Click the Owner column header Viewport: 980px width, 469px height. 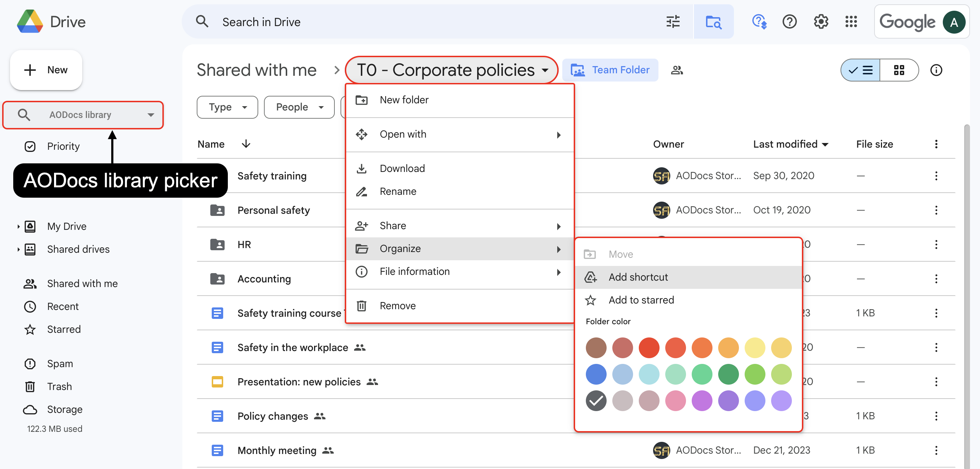click(x=668, y=144)
